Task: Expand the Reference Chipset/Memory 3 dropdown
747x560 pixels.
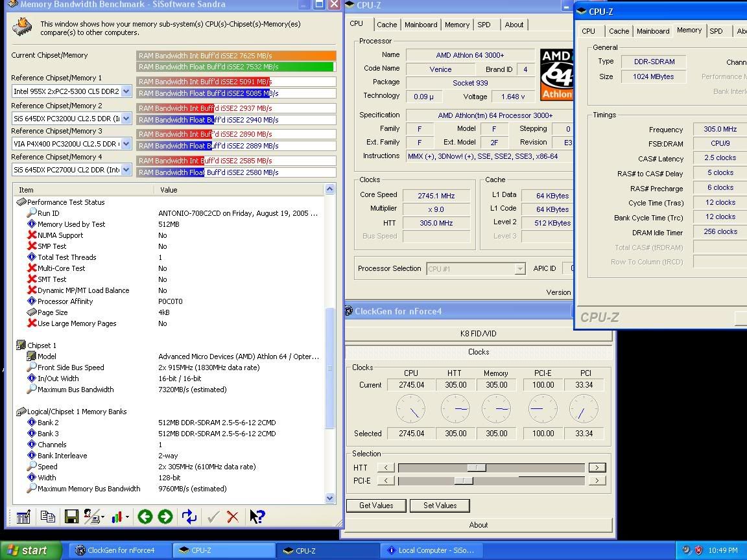Action: point(126,145)
